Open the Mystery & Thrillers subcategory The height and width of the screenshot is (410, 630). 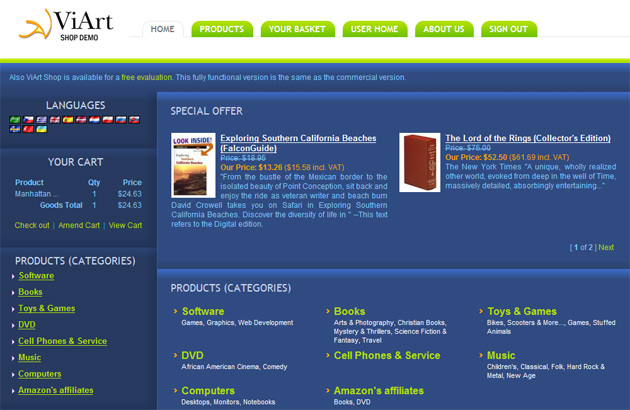point(362,332)
